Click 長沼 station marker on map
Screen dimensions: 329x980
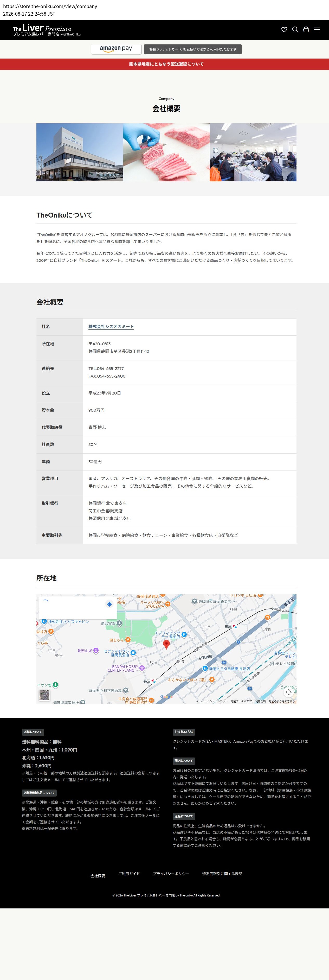[154, 681]
